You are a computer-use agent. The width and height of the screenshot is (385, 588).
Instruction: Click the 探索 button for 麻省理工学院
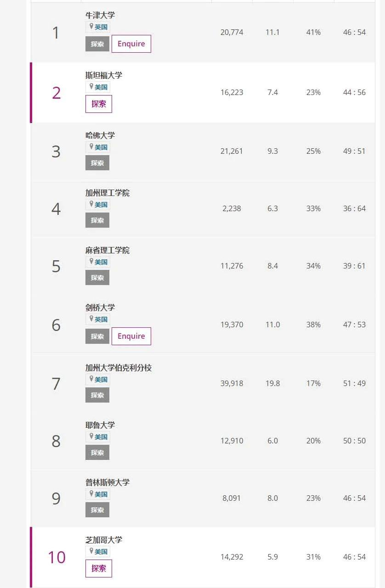pos(97,278)
